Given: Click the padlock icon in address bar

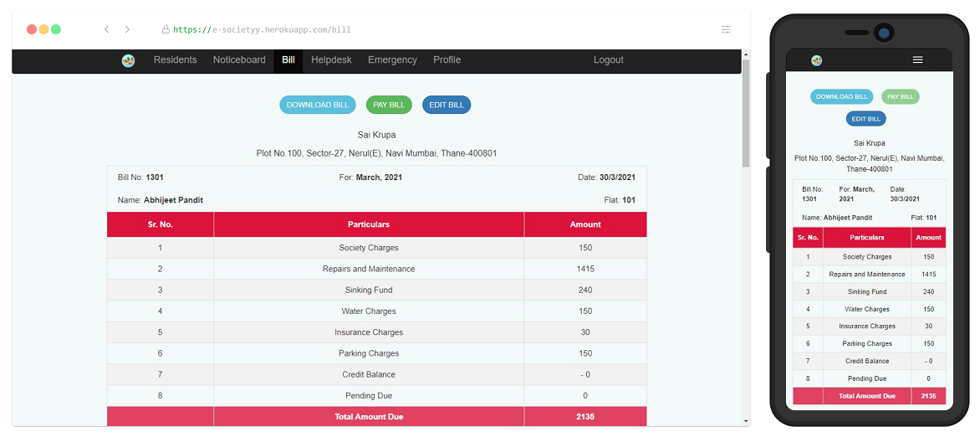Looking at the screenshot, I should click(x=166, y=29).
